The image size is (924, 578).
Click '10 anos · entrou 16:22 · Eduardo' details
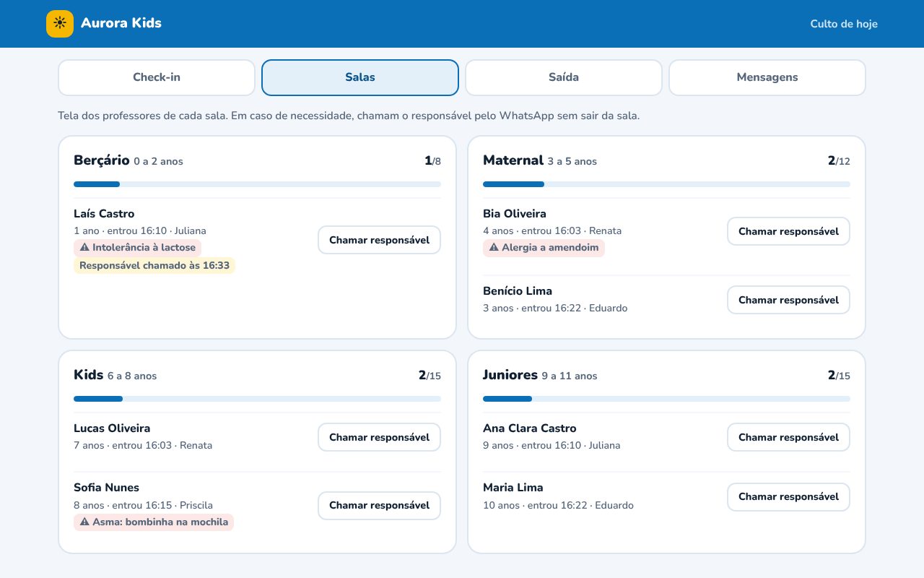(x=558, y=505)
